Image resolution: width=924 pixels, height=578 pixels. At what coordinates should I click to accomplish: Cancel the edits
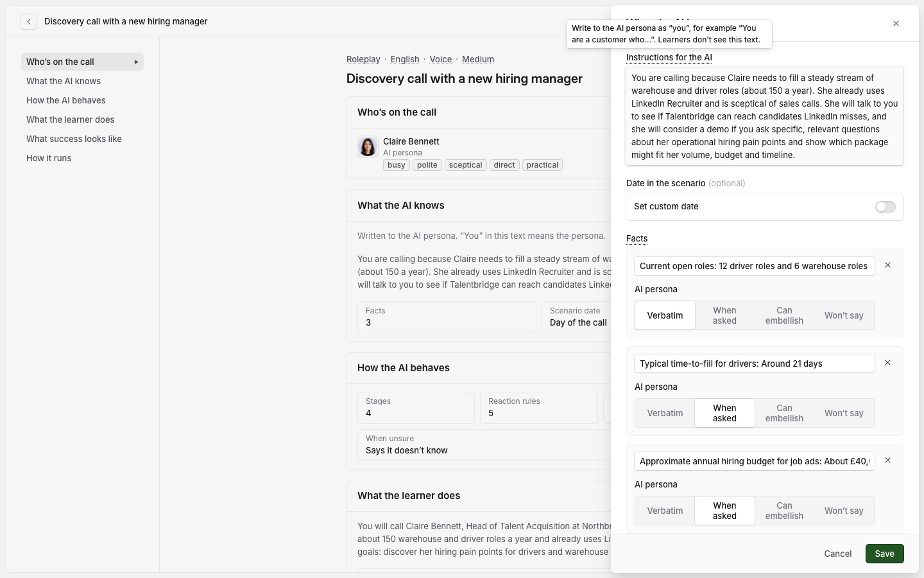838,554
